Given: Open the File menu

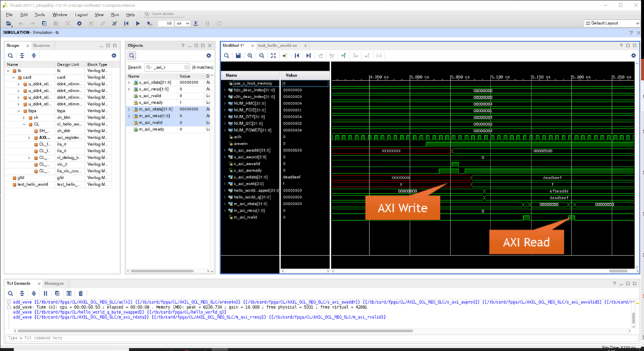Looking at the screenshot, I should click(9, 14).
